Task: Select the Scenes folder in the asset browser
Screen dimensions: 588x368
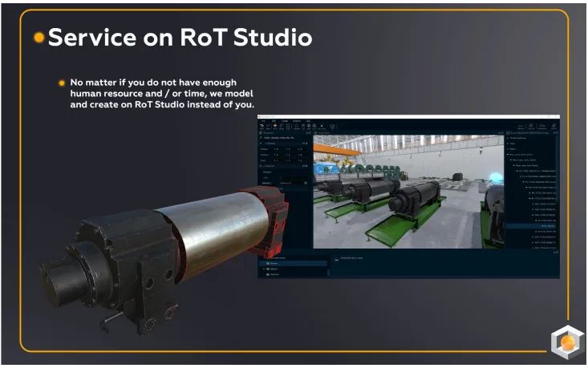Action: click(274, 263)
